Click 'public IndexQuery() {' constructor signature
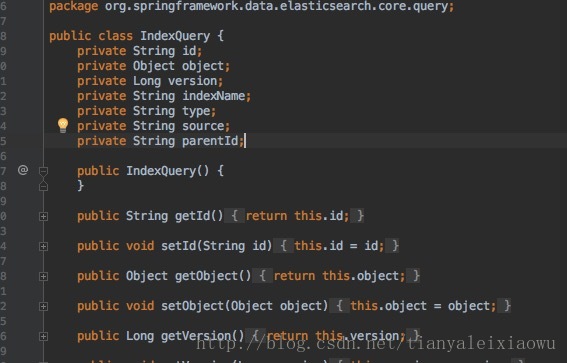 (x=150, y=171)
